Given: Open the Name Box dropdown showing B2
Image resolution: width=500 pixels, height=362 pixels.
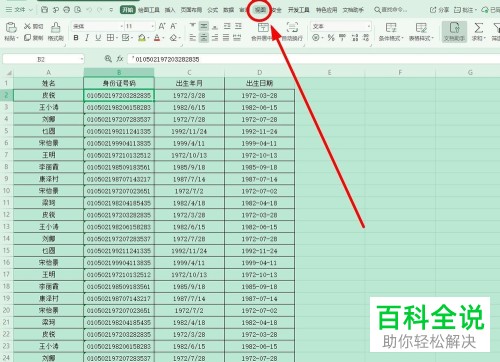Looking at the screenshot, I should [x=82, y=59].
